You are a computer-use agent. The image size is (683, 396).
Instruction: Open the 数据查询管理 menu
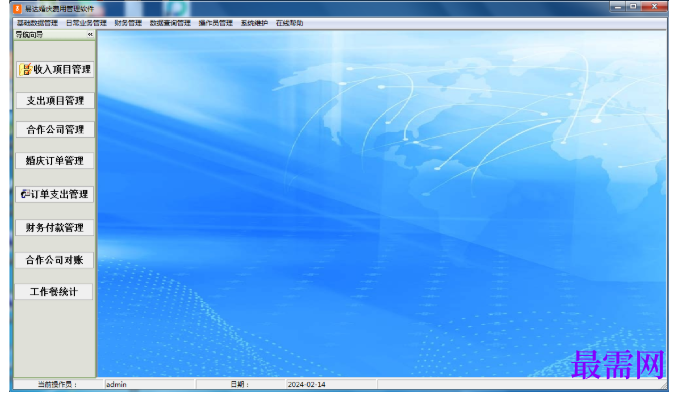point(170,23)
